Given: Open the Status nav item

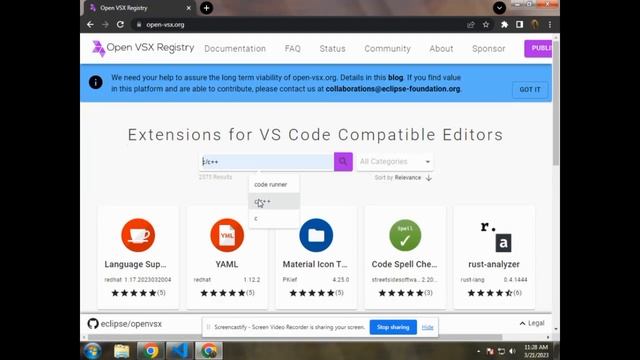Looking at the screenshot, I should [332, 49].
